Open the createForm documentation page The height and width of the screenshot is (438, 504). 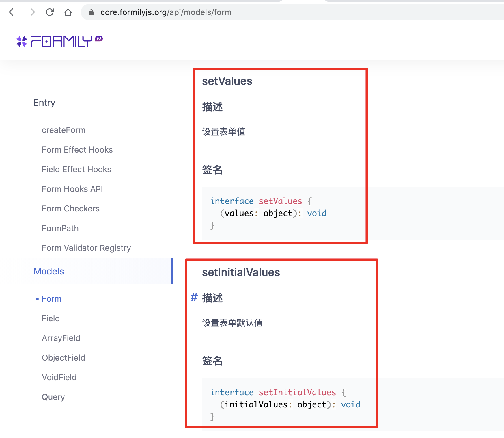pos(64,130)
